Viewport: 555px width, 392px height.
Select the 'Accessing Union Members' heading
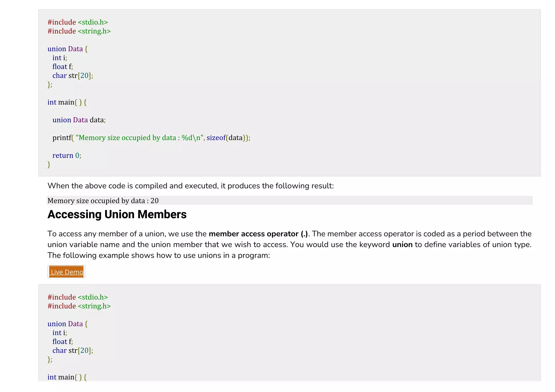pyautogui.click(x=117, y=214)
